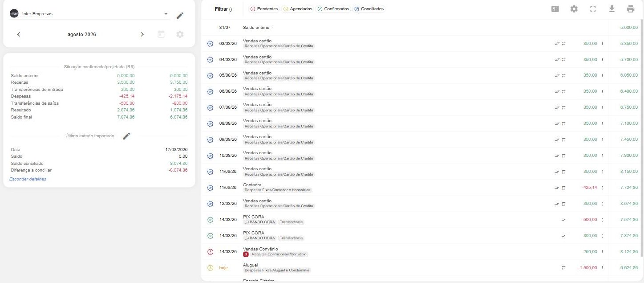Image resolution: width=644 pixels, height=283 pixels.
Task: Go to previous month before agosto 2026
Action: coord(19,34)
